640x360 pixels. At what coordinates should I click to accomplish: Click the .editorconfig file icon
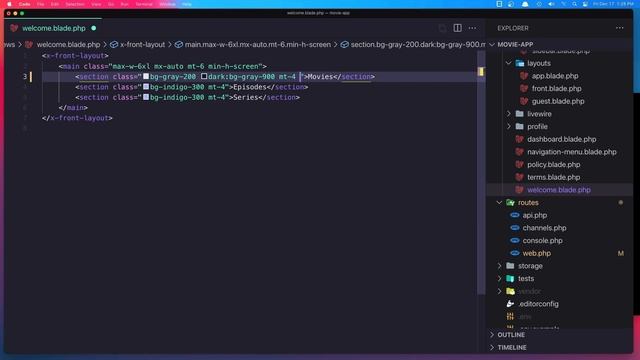pos(510,304)
